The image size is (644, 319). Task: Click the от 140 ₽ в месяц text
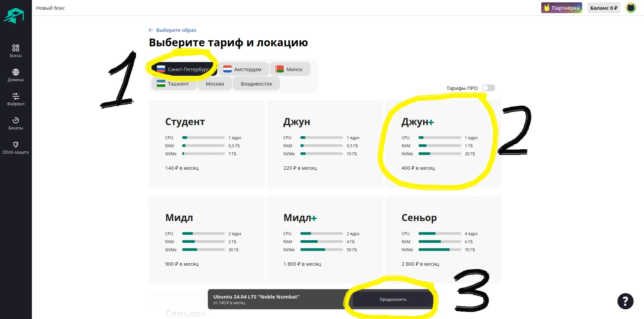229,303
